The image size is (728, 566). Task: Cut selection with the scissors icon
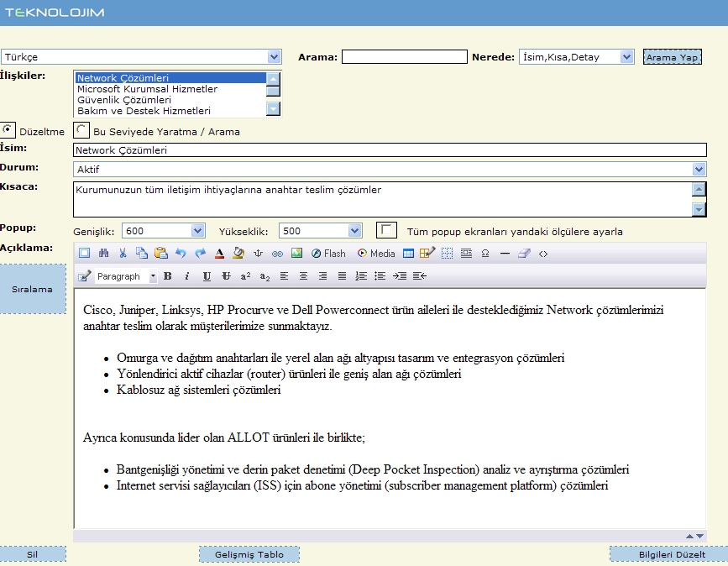[123, 253]
